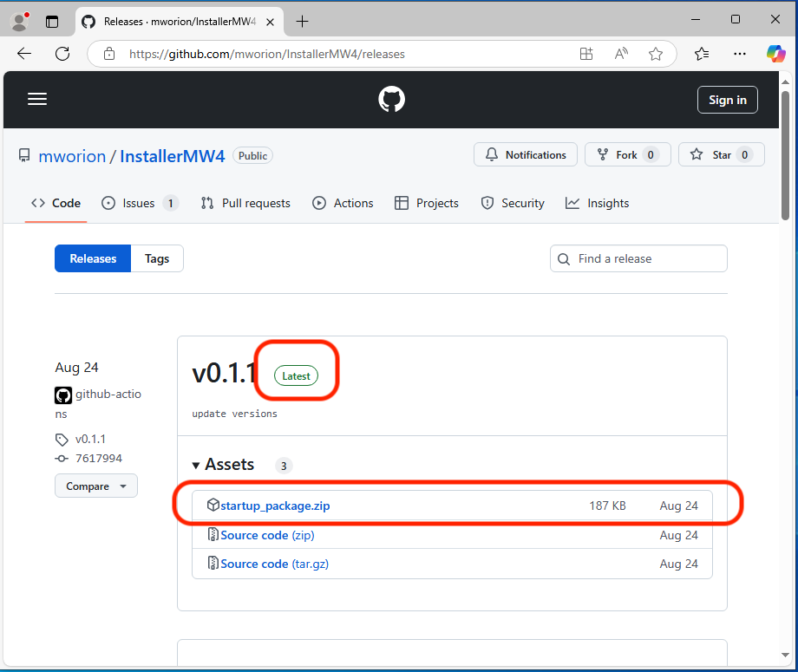
Task: Switch to the Issues tab
Action: (x=139, y=203)
